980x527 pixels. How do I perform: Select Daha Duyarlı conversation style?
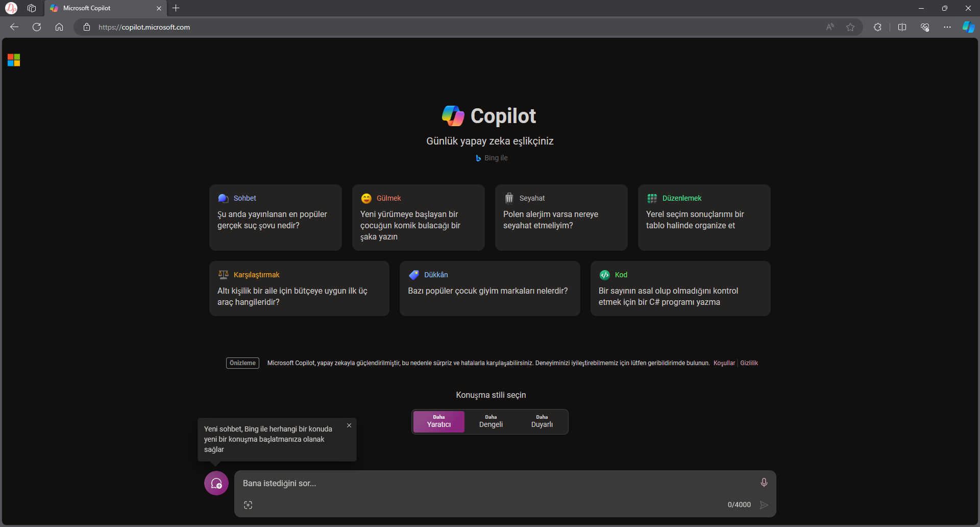coord(542,422)
